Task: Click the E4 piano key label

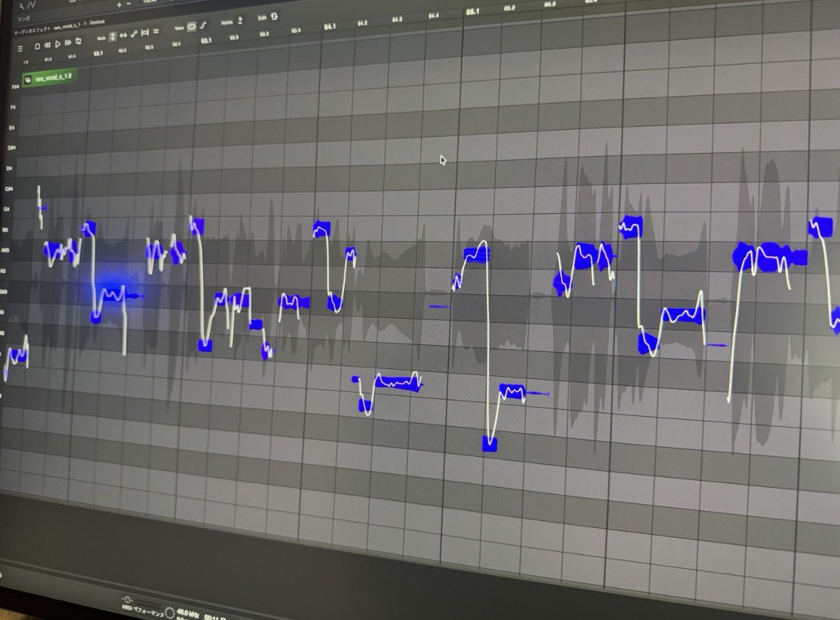Action: 12,128
